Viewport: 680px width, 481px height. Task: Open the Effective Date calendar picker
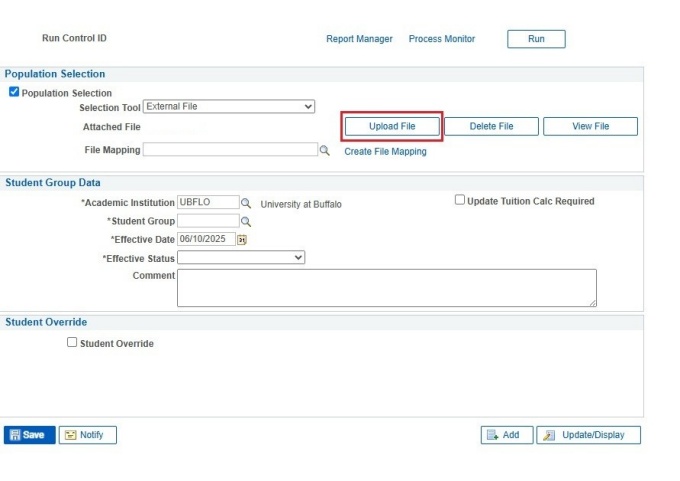click(242, 239)
